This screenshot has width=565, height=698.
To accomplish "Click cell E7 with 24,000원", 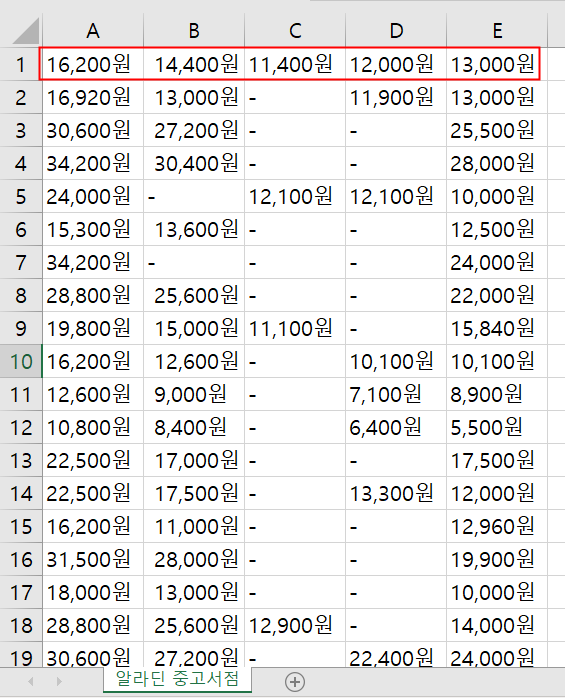I will click(497, 262).
